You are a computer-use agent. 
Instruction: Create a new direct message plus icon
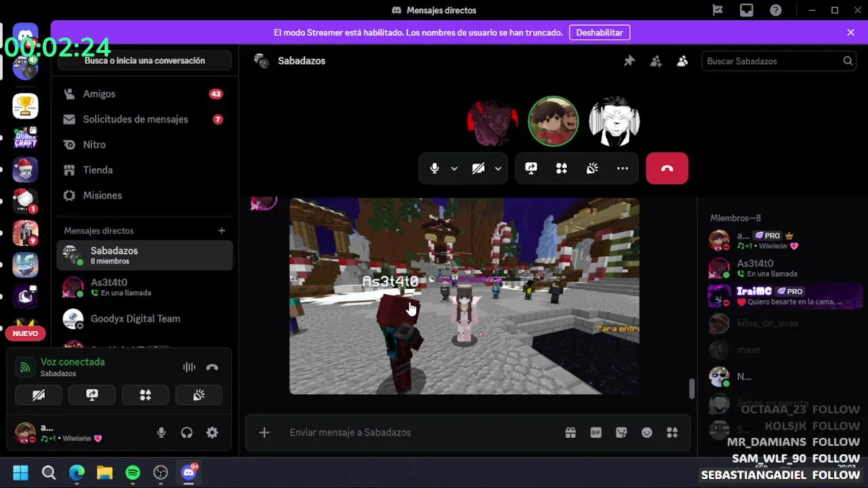click(221, 230)
